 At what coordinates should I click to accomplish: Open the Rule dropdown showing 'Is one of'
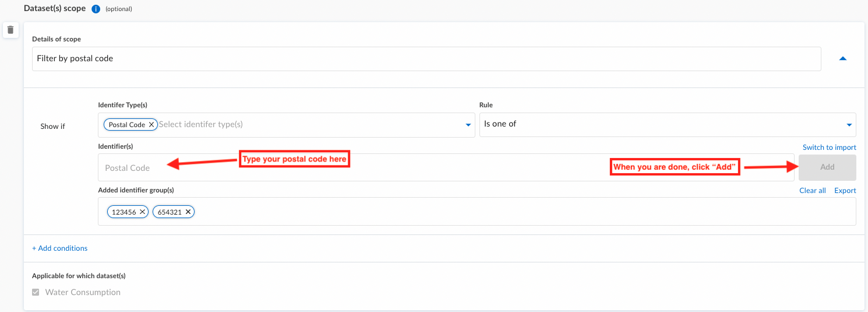668,125
